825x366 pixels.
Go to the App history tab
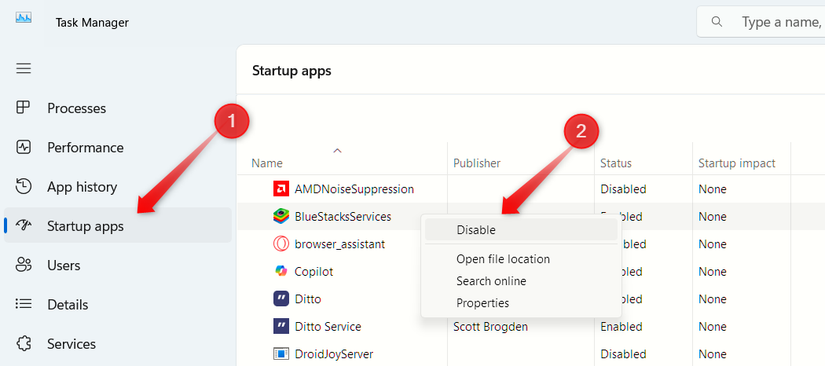coord(117,187)
